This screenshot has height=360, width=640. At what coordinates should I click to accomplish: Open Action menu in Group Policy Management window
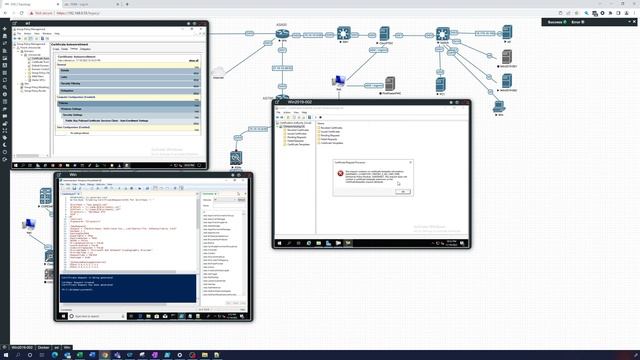tap(27, 33)
